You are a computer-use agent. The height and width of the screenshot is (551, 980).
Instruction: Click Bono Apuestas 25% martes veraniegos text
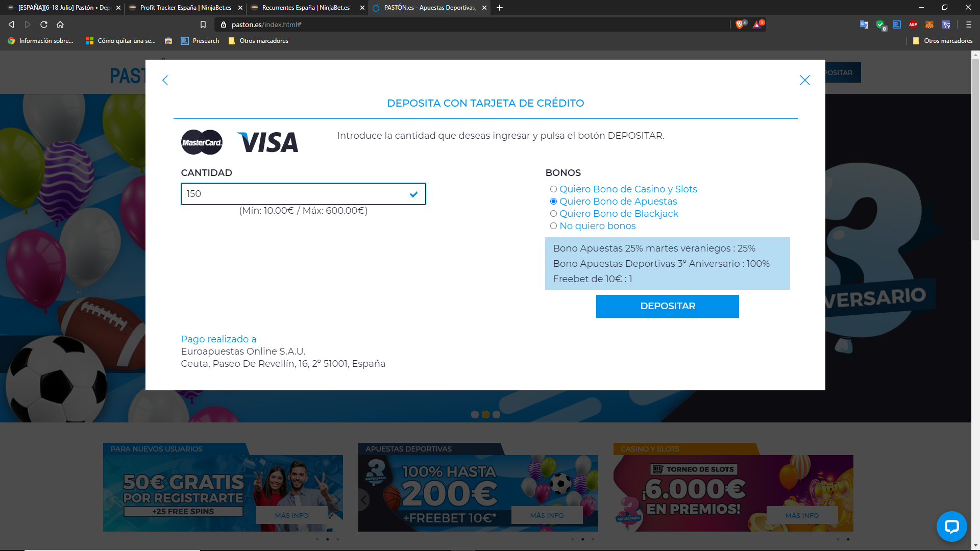(654, 248)
